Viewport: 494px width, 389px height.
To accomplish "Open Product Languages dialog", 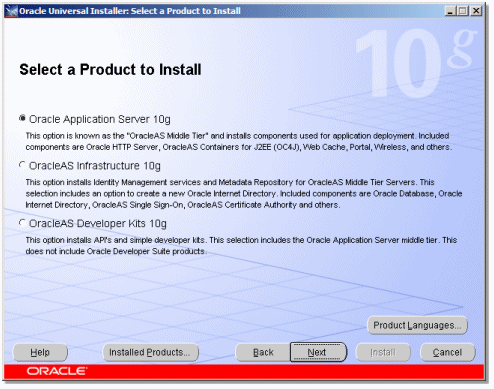I will pyautogui.click(x=417, y=325).
